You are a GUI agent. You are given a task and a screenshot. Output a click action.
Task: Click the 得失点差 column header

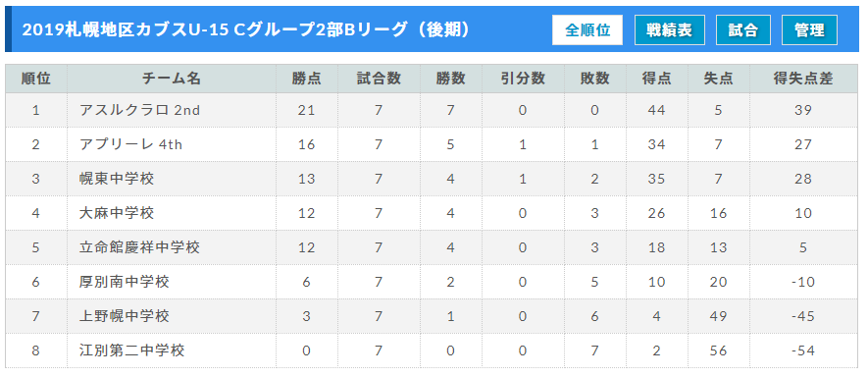pyautogui.click(x=803, y=79)
